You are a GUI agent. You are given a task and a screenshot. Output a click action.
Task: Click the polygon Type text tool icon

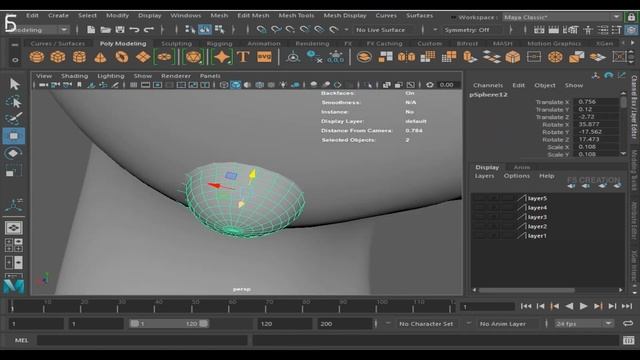(243, 57)
